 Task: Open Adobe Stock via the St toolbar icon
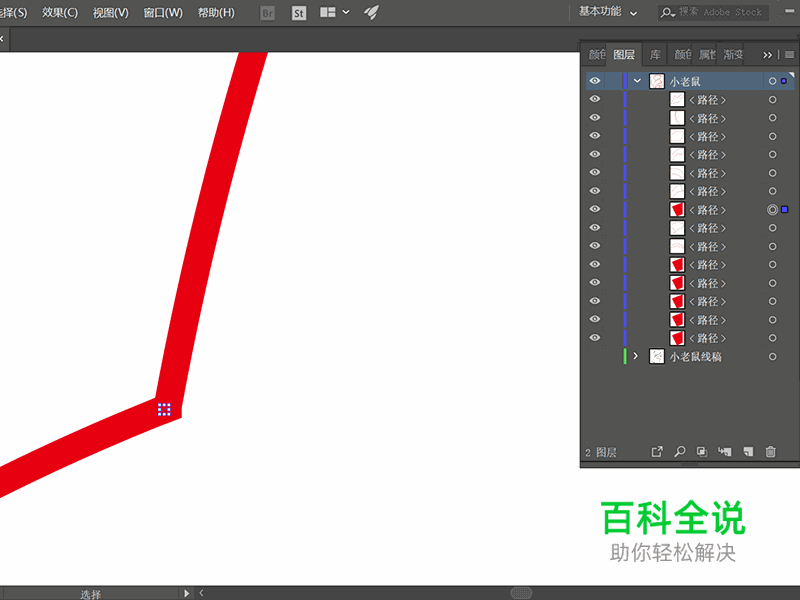pos(299,13)
